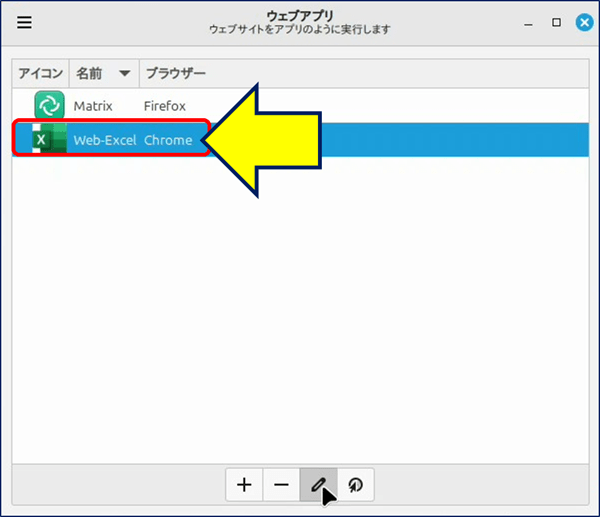Select Firefox browser cell
This screenshot has height=517, width=600.
[x=165, y=106]
